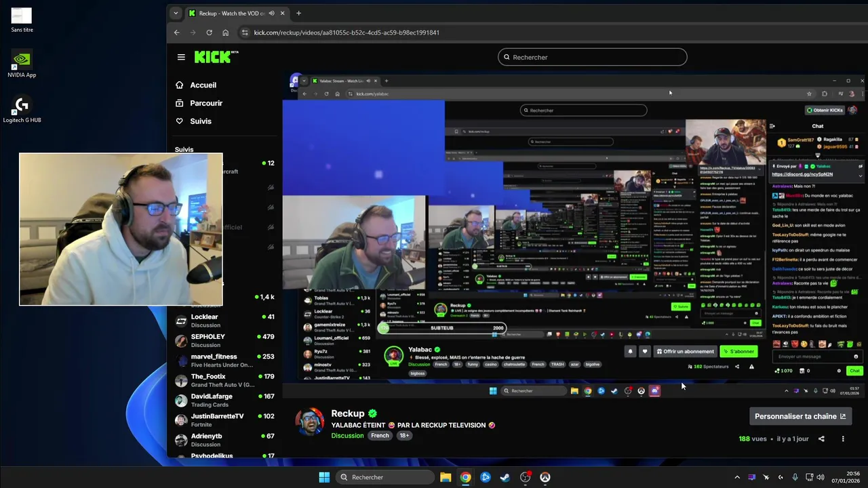
Task: Open Locklear channel in followed list
Action: point(225,321)
